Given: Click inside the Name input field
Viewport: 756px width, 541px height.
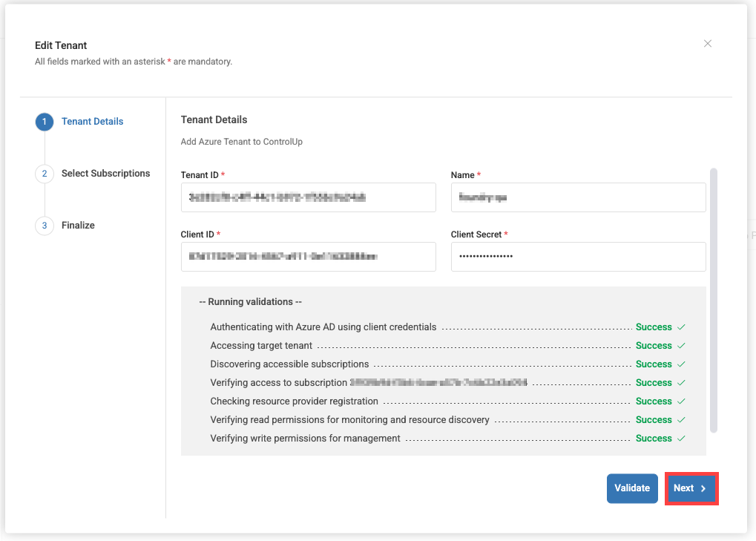Looking at the screenshot, I should 578,197.
